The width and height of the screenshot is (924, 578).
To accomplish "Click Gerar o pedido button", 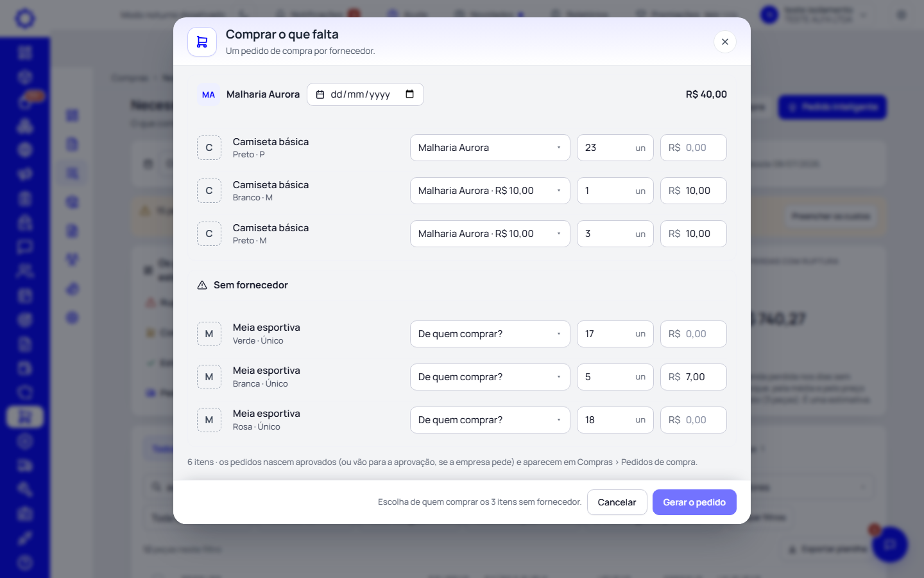I will [694, 502].
